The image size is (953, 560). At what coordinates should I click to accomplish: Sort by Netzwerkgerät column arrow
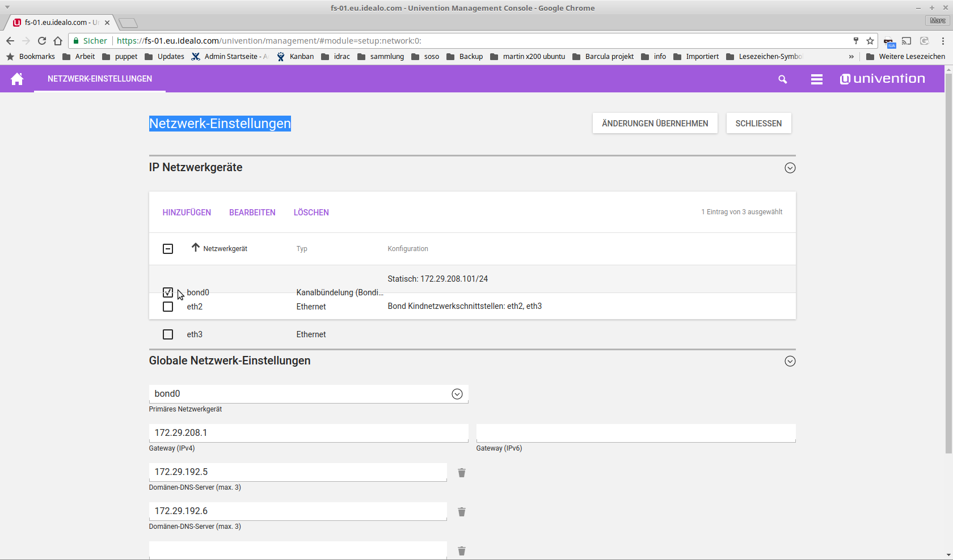pos(196,248)
